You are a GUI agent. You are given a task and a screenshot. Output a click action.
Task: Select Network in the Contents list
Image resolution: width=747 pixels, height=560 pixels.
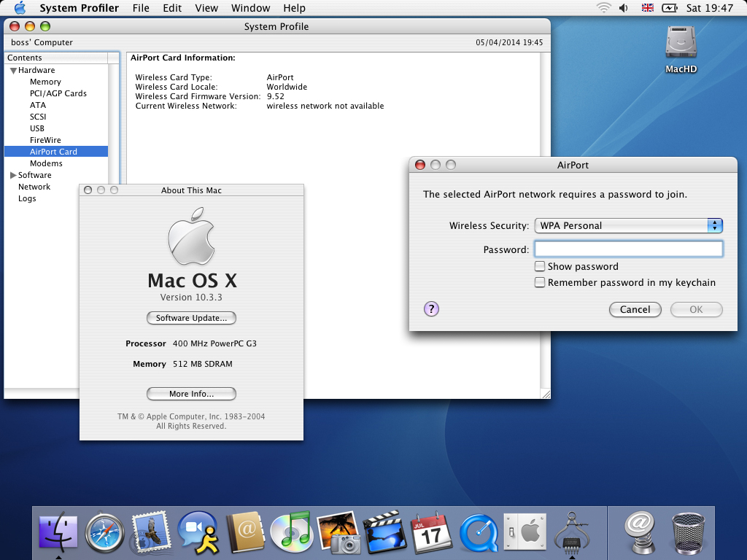[x=56, y=187]
